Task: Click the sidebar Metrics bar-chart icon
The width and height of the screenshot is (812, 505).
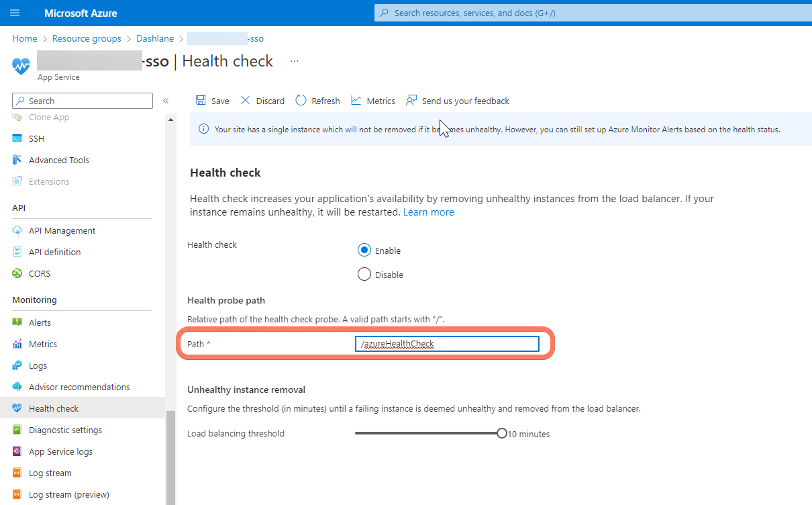Action: [17, 344]
